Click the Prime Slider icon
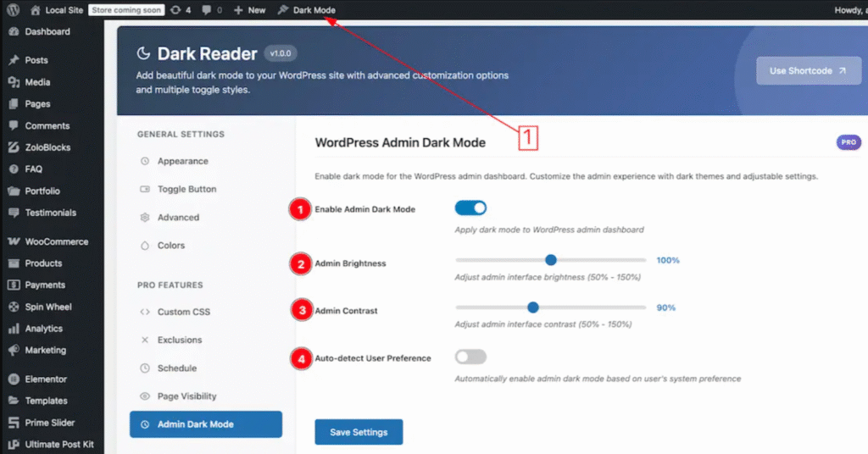 14,423
